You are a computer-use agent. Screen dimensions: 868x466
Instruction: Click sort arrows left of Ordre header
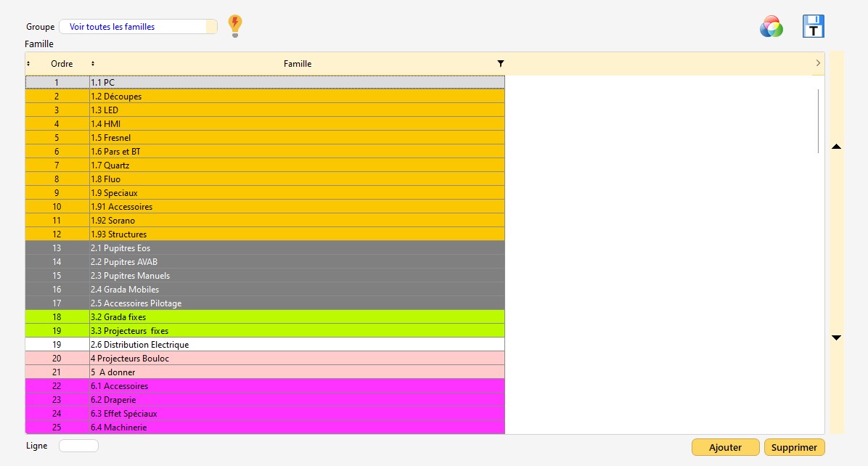click(x=28, y=64)
